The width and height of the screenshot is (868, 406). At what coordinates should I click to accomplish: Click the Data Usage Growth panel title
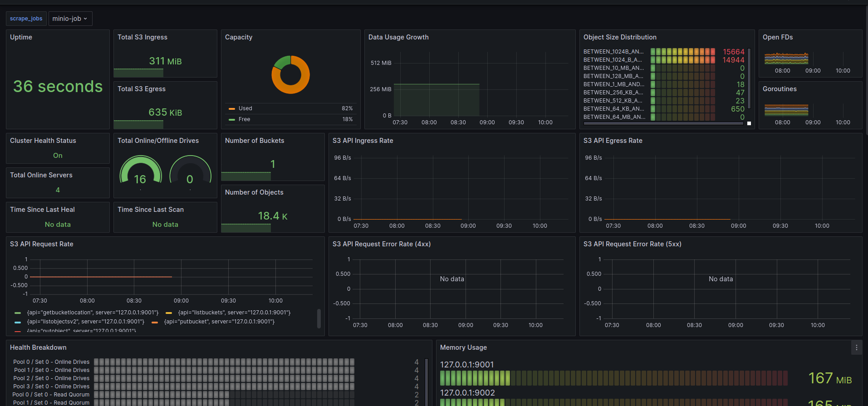tap(398, 37)
